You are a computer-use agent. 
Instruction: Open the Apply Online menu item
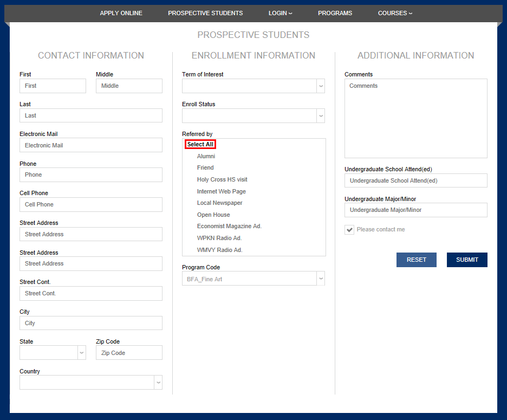pos(121,13)
